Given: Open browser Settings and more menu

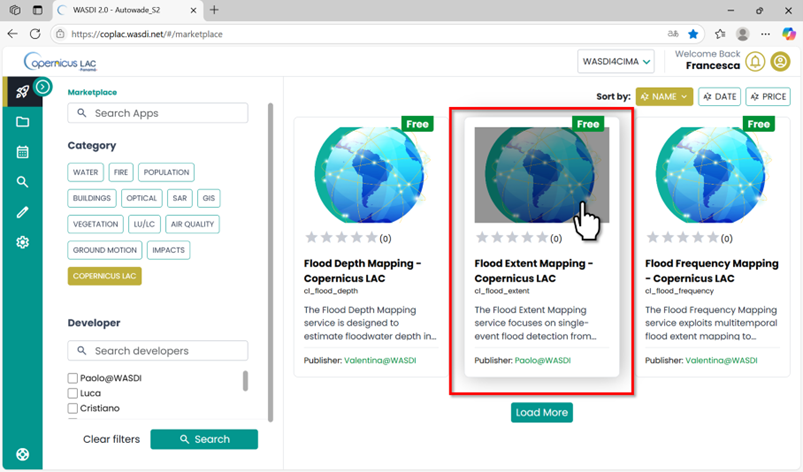Looking at the screenshot, I should (x=765, y=34).
